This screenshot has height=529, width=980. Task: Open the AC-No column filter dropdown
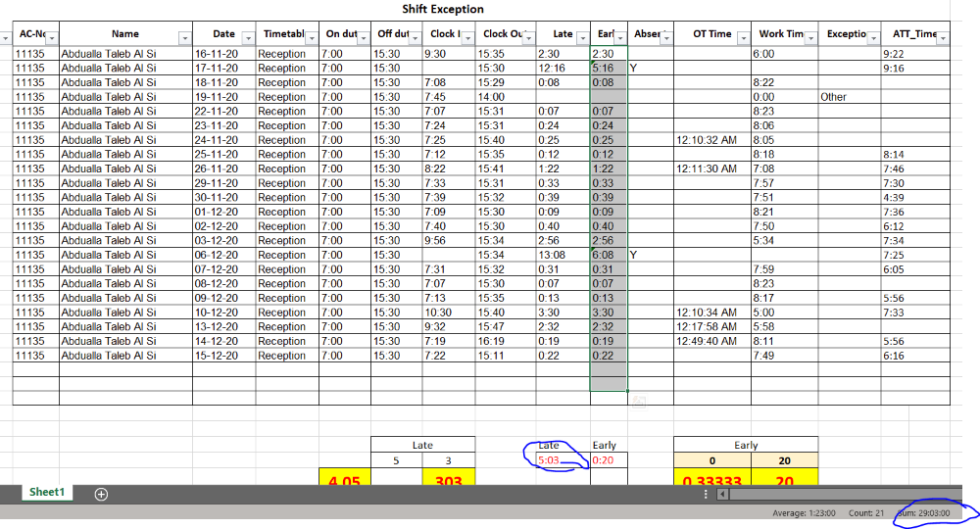(x=50, y=38)
